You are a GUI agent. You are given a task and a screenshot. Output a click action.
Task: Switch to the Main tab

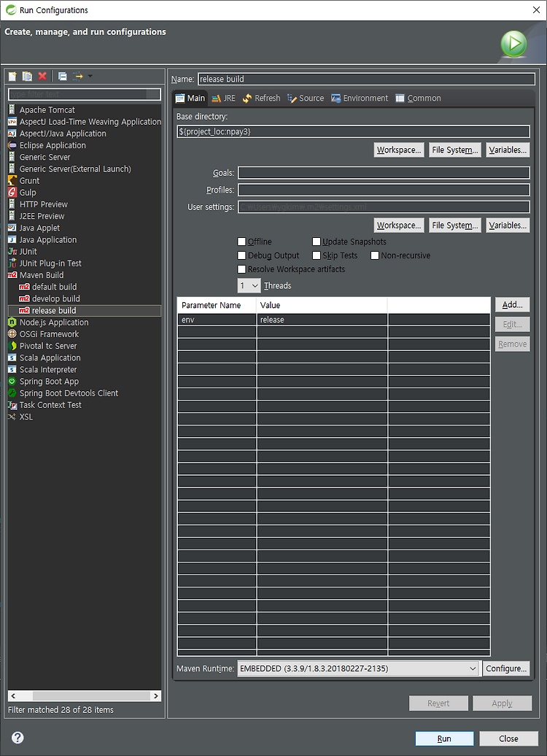point(190,98)
